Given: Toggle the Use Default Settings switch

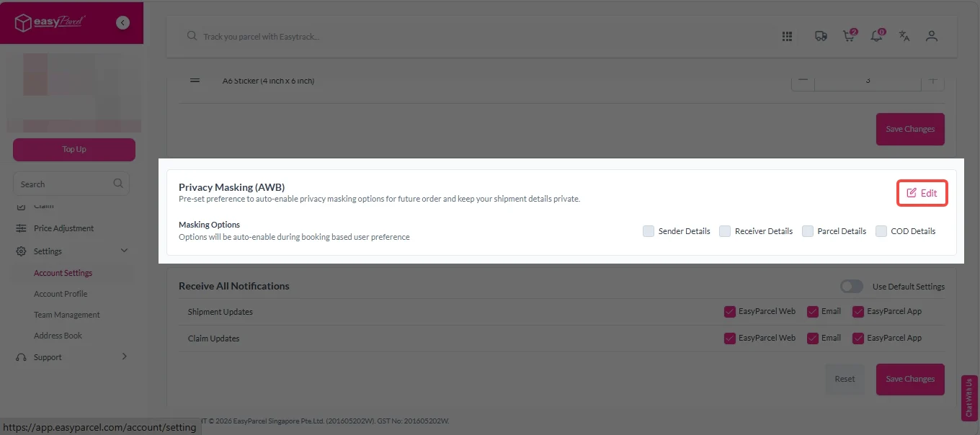Looking at the screenshot, I should coord(851,287).
